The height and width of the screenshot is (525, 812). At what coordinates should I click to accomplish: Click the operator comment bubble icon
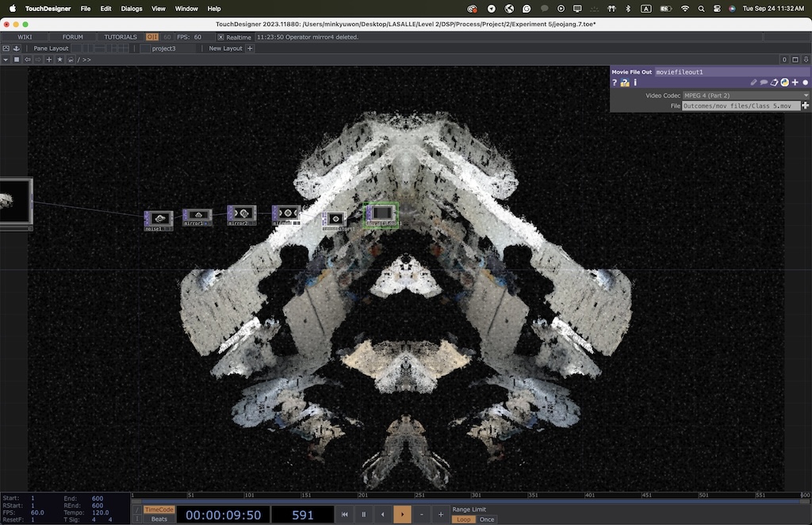pos(764,82)
